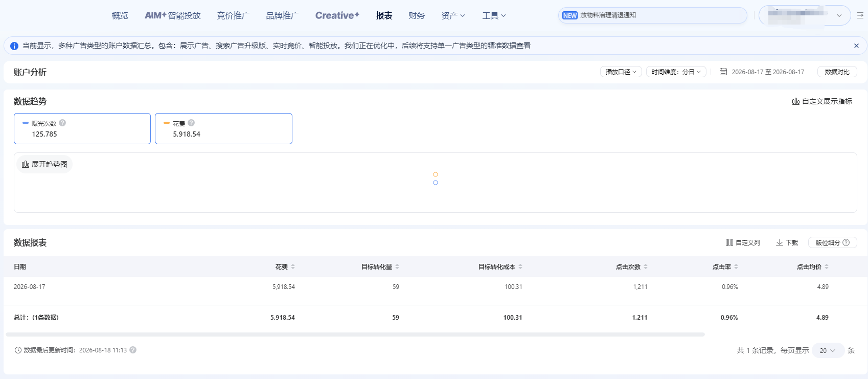Show help for 数据最后更新时间

133,350
